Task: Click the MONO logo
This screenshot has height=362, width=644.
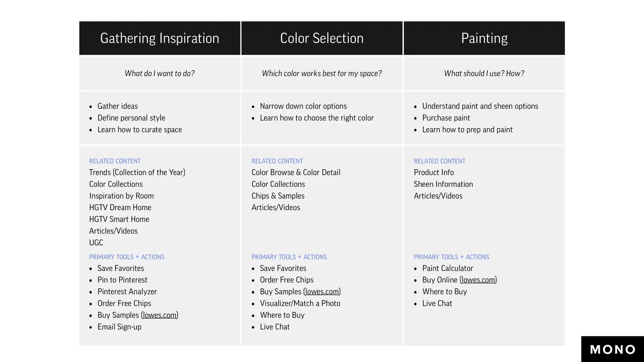Action: point(613,349)
